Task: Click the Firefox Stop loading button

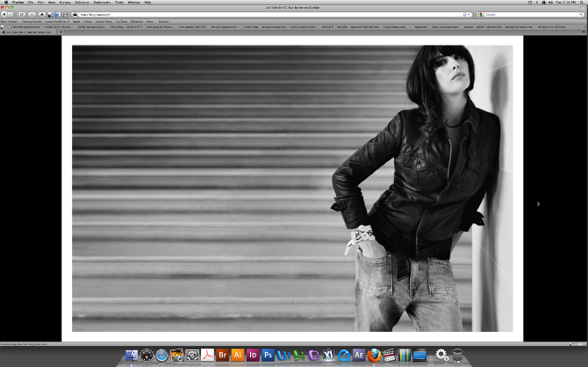Action: [x=32, y=14]
